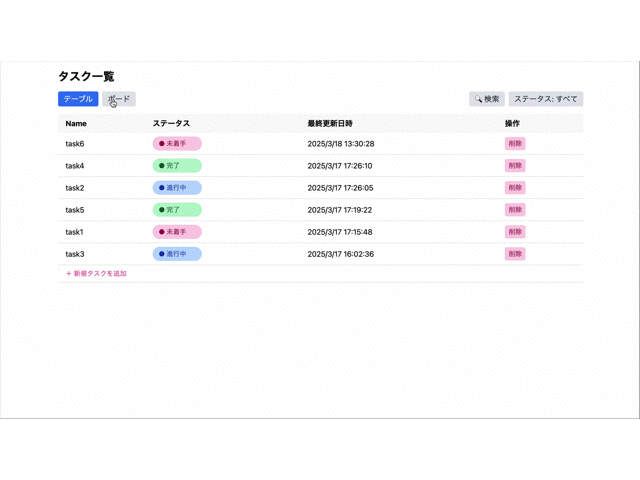The height and width of the screenshot is (480, 640).
Task: Open status badge dropdown for task1
Action: [x=177, y=232]
